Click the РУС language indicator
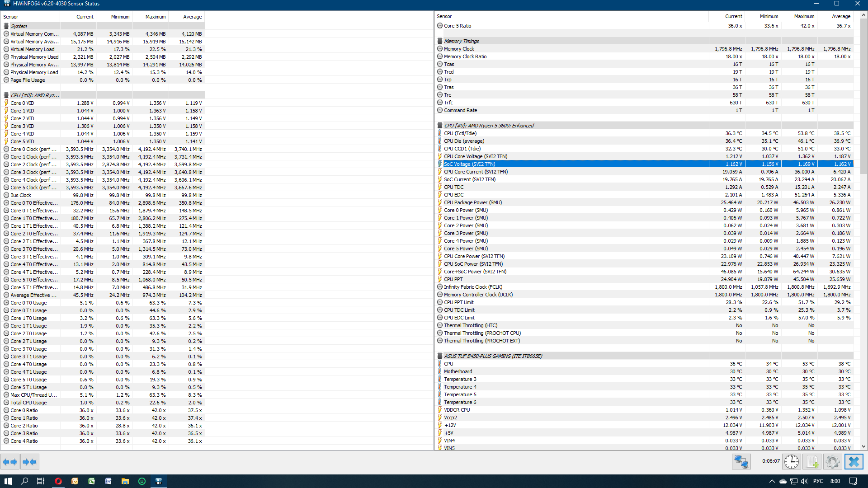 point(818,481)
